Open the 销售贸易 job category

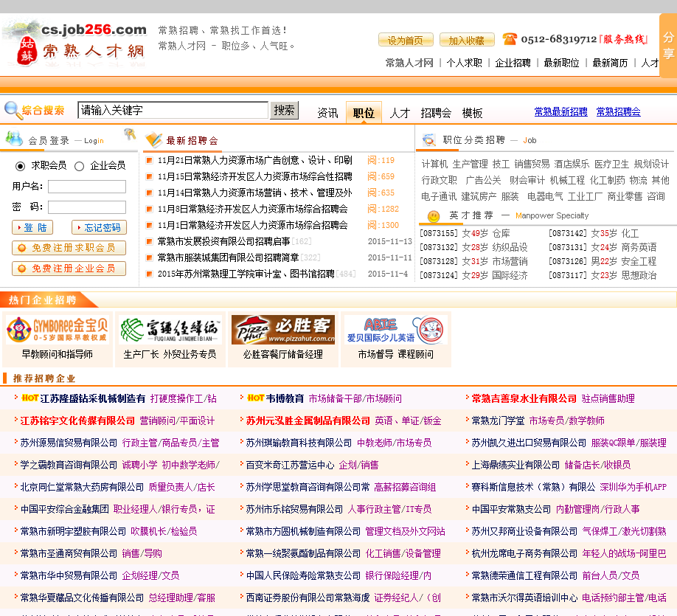pos(532,165)
